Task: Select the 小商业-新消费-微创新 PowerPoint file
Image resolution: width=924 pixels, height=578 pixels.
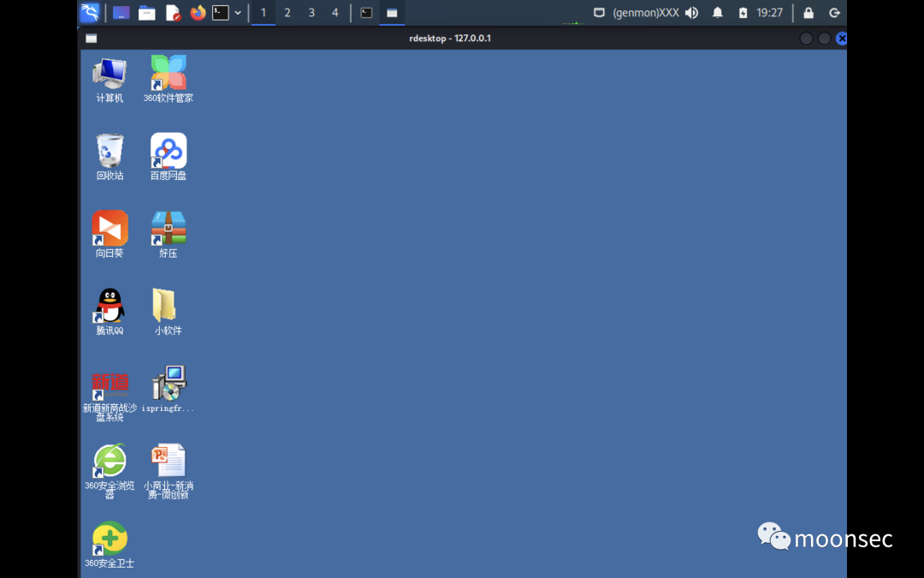Action: (168, 471)
